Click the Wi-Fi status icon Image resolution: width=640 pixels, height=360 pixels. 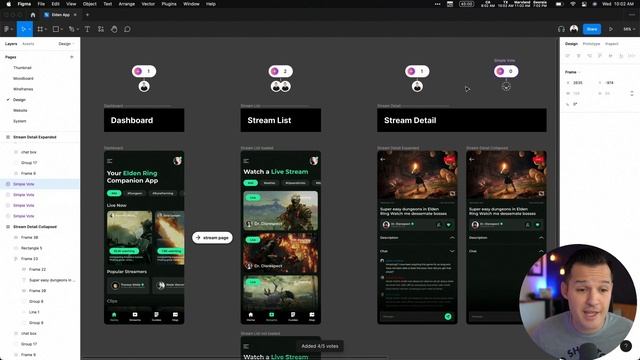(x=573, y=4)
